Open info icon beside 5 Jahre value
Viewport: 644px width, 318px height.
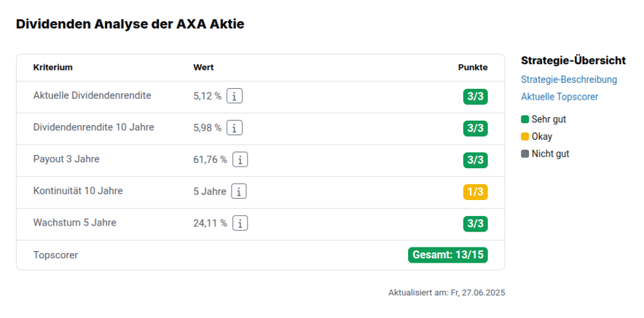239,191
